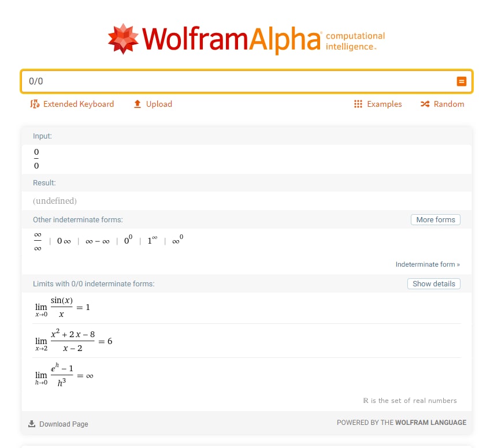This screenshot has height=448, width=479.
Task: Click the orange compute button in search box
Action: click(461, 81)
